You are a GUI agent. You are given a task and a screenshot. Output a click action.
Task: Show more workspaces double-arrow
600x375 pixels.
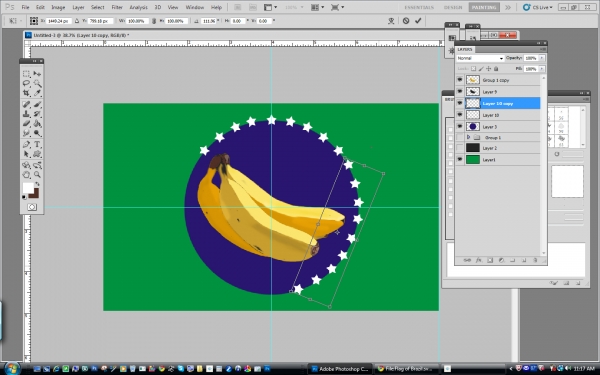click(508, 7)
